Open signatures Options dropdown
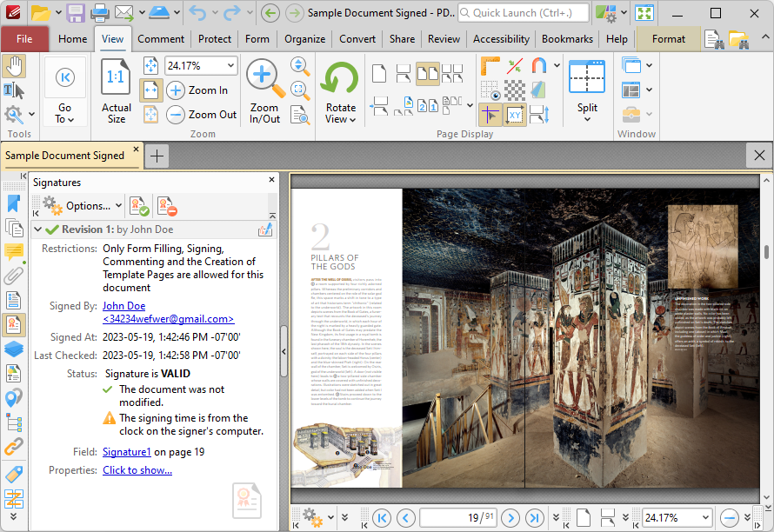The width and height of the screenshot is (774, 532). 82,206
